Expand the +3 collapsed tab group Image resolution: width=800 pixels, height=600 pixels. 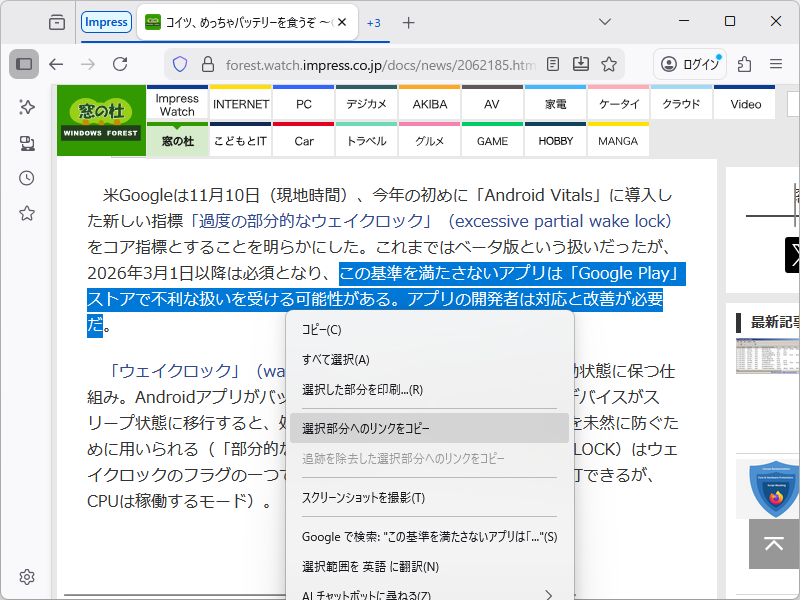point(374,21)
